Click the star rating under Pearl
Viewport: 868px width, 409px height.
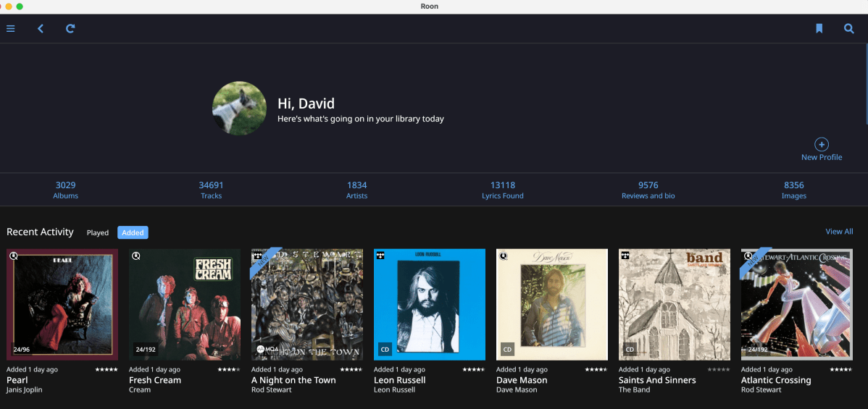tap(106, 369)
